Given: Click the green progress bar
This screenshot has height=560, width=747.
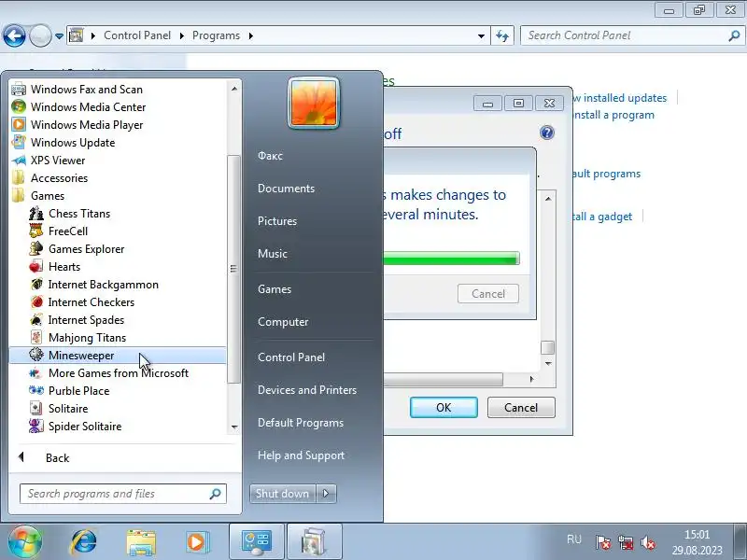Looking at the screenshot, I should click(451, 259).
